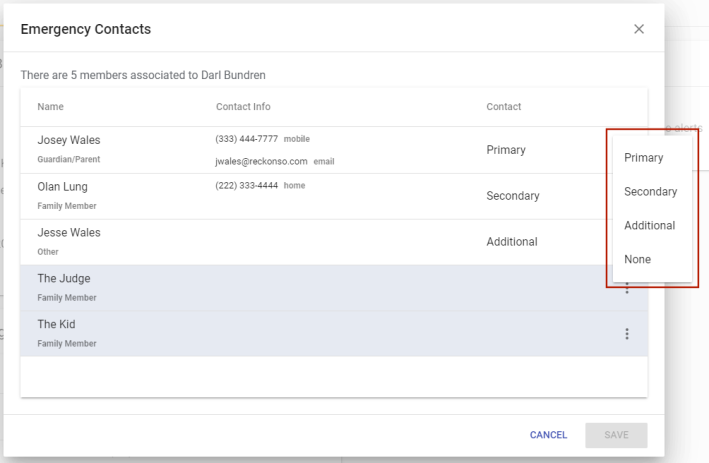Click the Contact column header
The height and width of the screenshot is (463, 709).
click(x=503, y=107)
